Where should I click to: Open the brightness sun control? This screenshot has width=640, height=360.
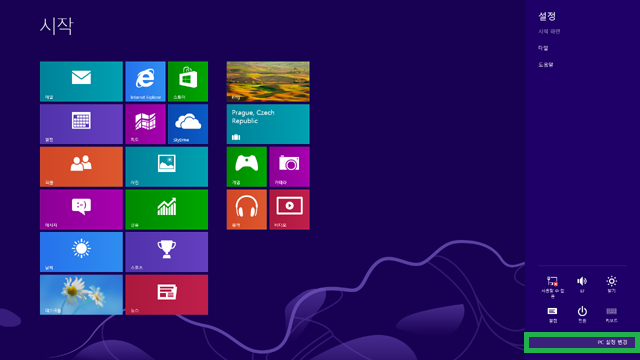pyautogui.click(x=611, y=284)
